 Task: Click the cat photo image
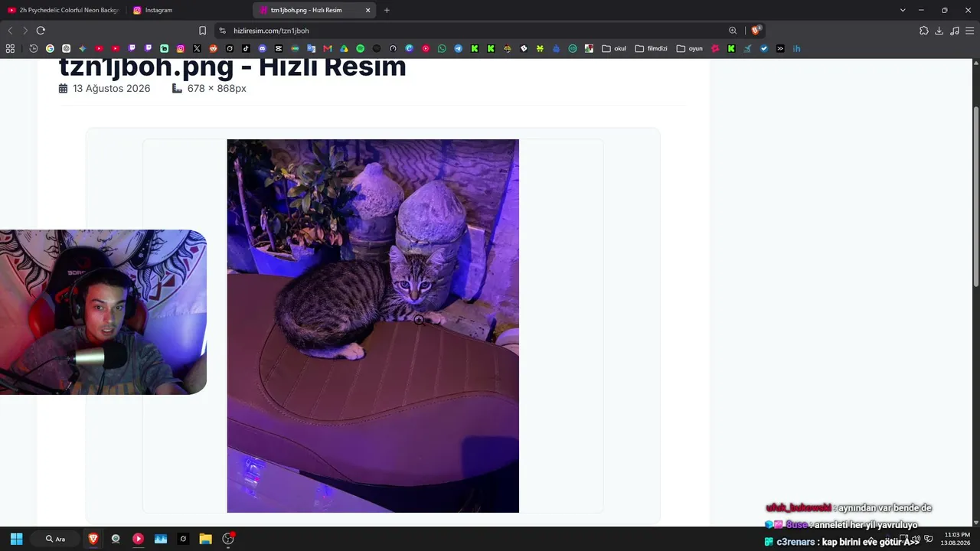pyautogui.click(x=373, y=326)
